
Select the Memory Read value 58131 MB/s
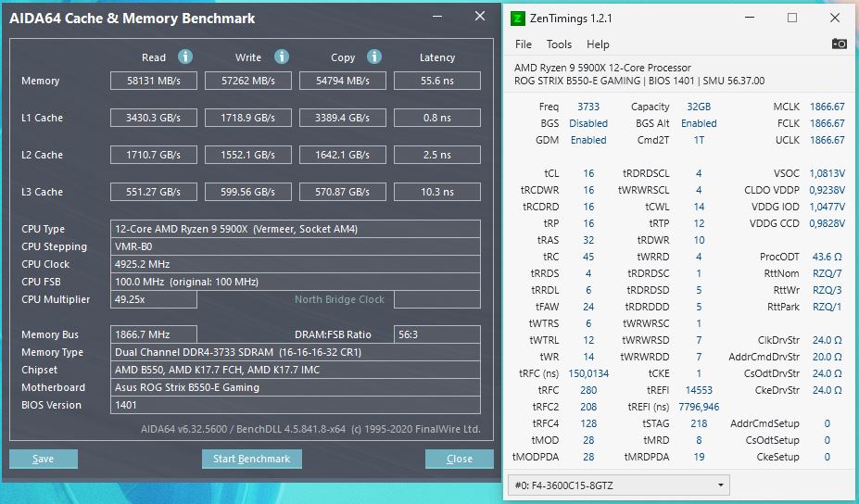pos(154,81)
